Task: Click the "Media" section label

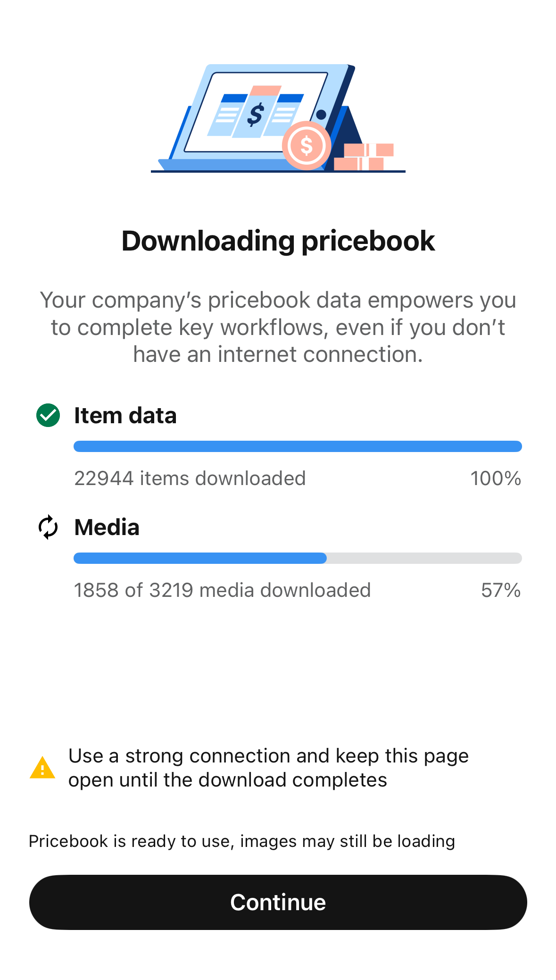Action: click(107, 527)
